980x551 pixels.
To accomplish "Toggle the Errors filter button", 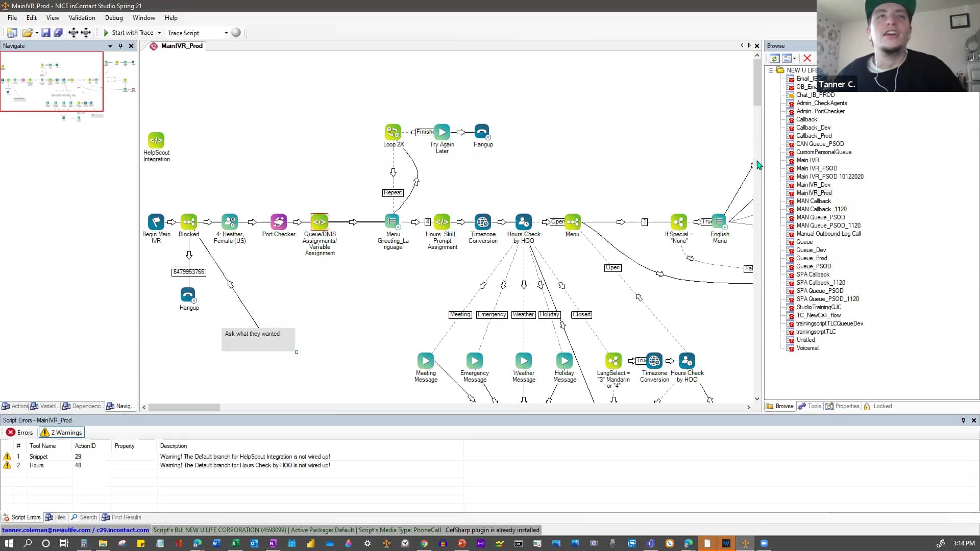I will click(19, 433).
